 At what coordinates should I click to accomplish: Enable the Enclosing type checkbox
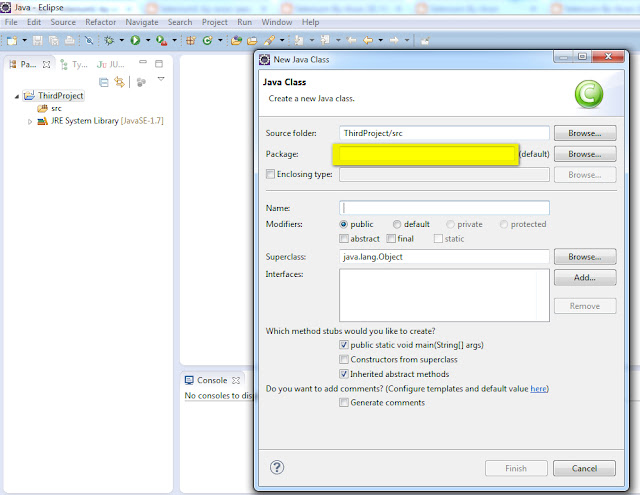coord(270,174)
